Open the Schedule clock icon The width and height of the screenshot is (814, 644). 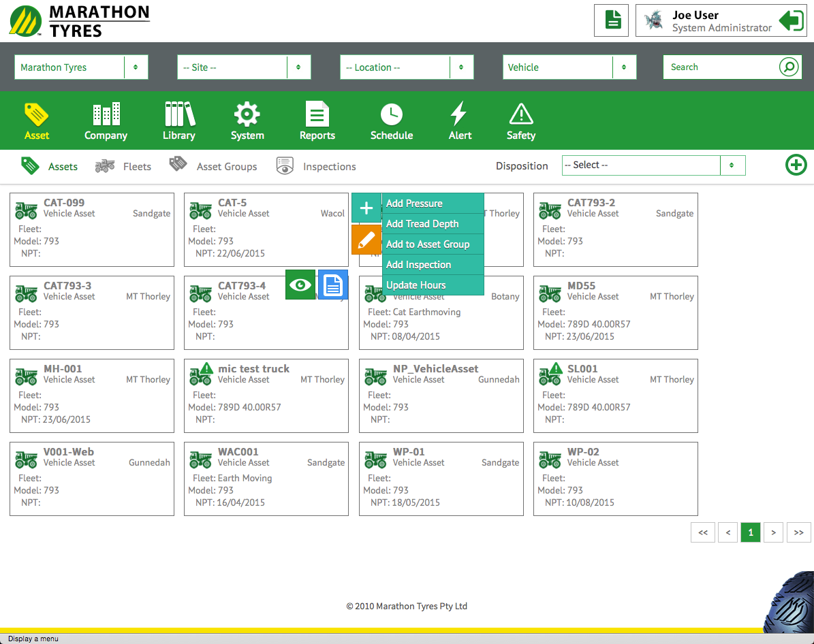[391, 114]
